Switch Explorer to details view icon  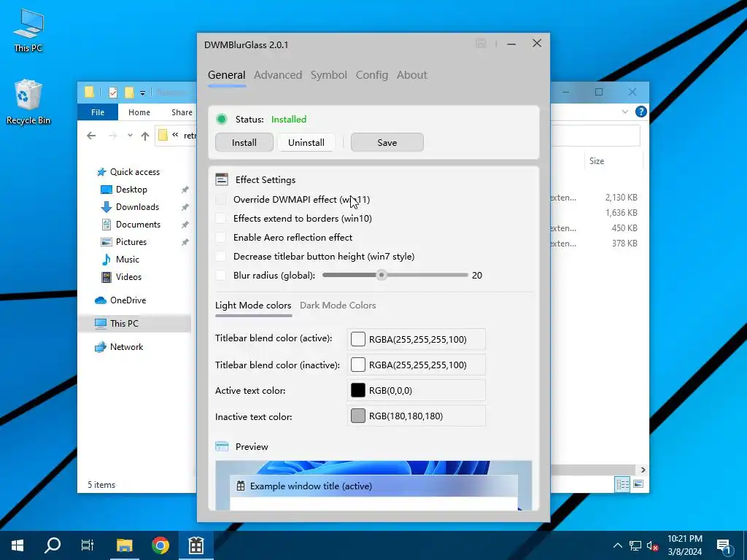622,484
